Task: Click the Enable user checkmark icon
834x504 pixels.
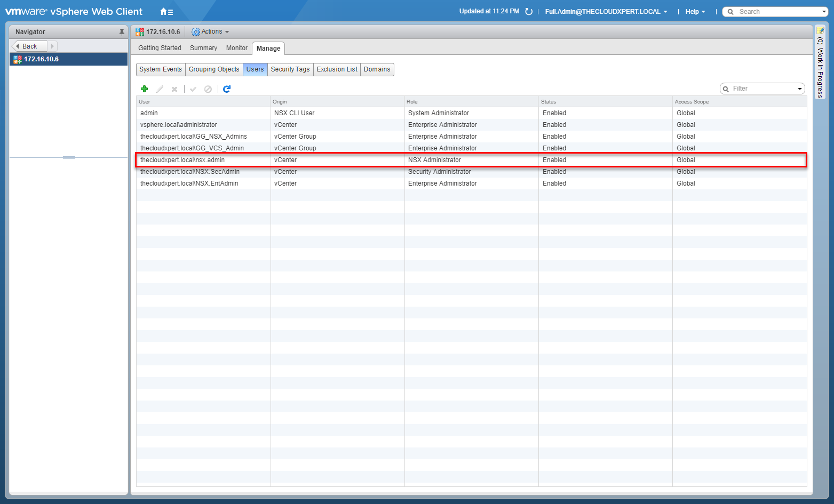Action: (x=193, y=89)
